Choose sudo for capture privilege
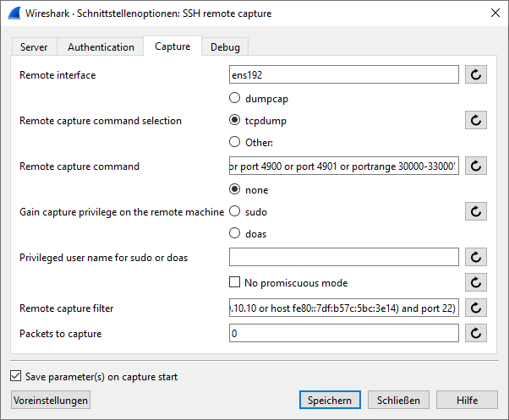509x420 pixels. point(236,212)
